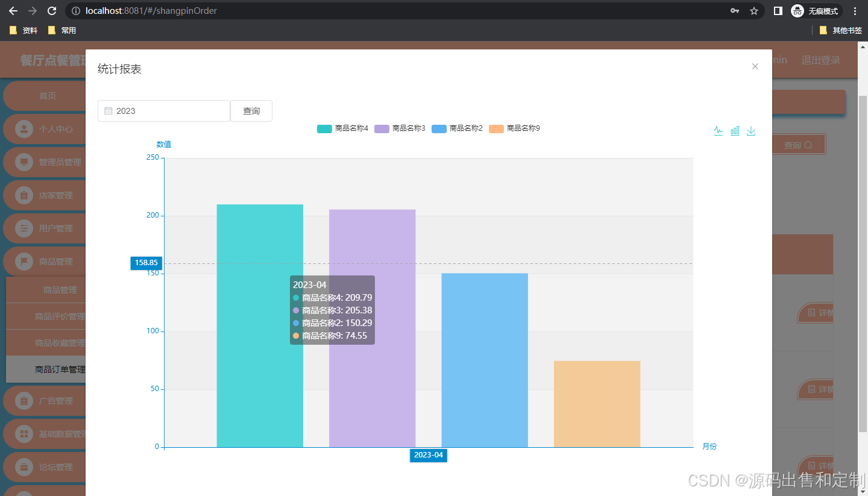Click background page 查询 search button

(x=798, y=145)
